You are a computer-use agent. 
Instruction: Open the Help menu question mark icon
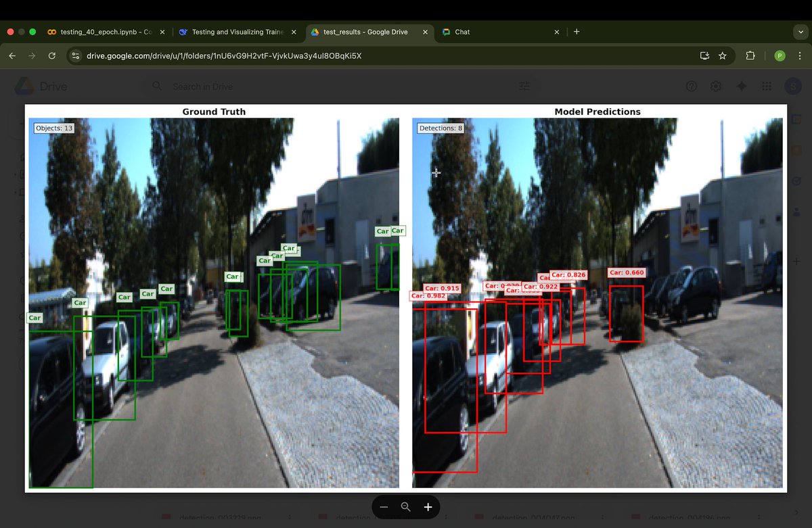click(690, 86)
